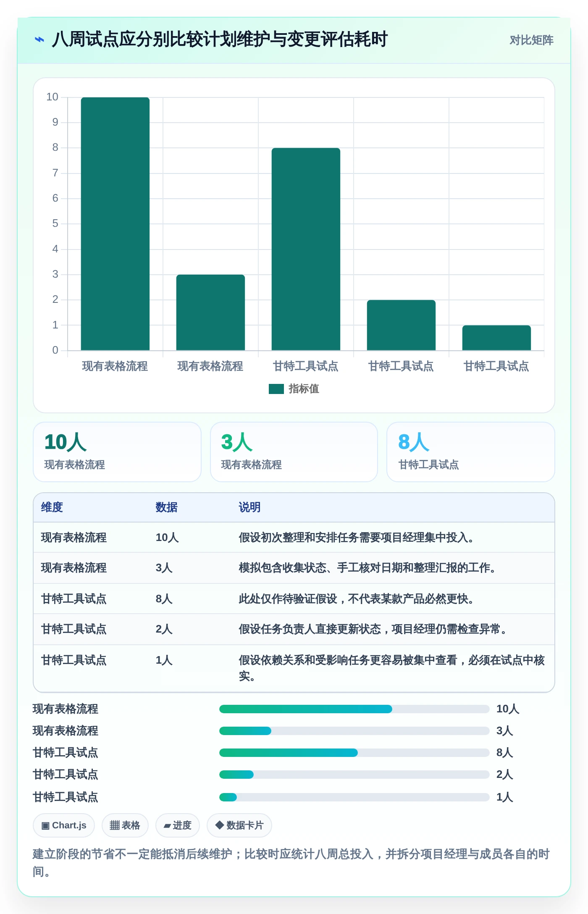Click the 说明 column header
The width and height of the screenshot is (588, 914).
coord(249,507)
